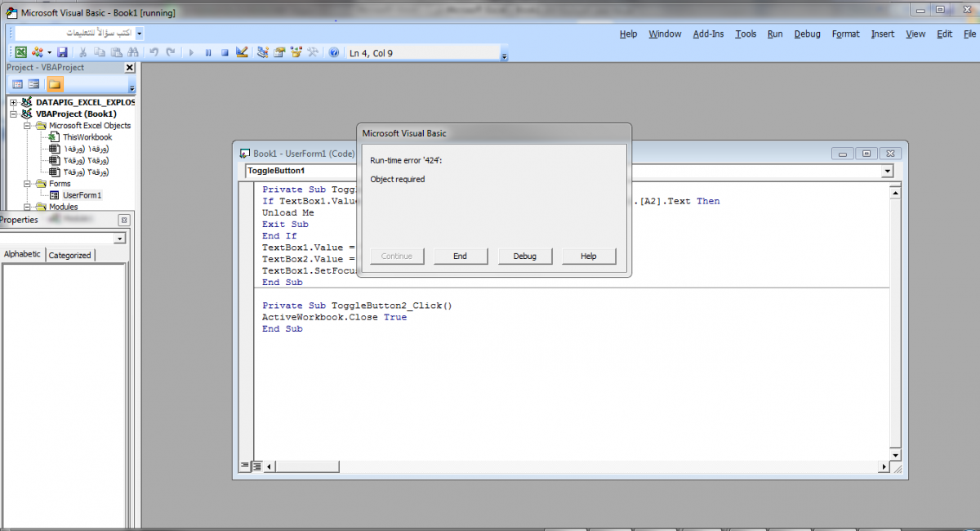Click End in the run-time error dialog
The height and width of the screenshot is (531, 980).
[x=461, y=256]
